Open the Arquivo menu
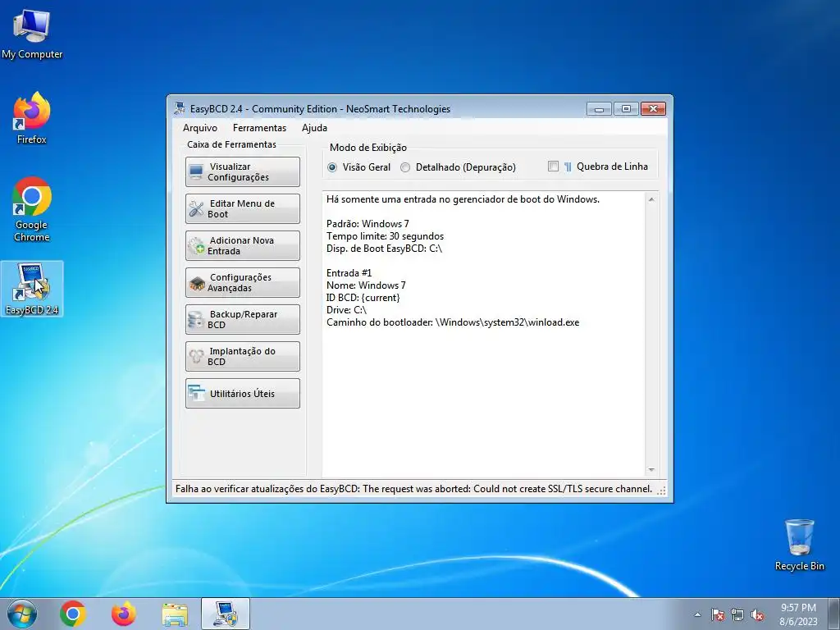840x630 pixels. tap(200, 128)
